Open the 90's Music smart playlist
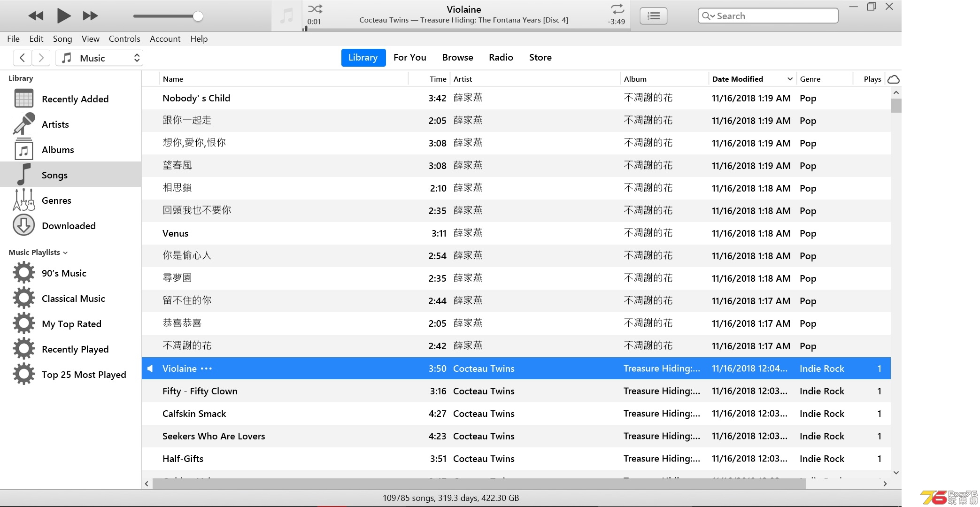 point(70,273)
